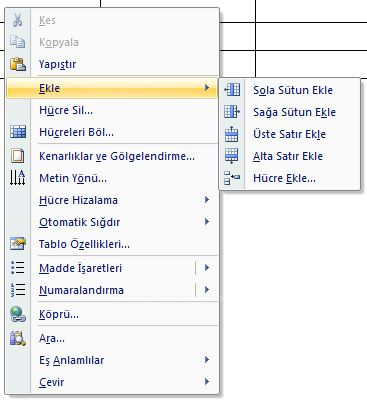The width and height of the screenshot is (367, 403).
Task: Select Yapıştır to paste
Action: pos(112,64)
